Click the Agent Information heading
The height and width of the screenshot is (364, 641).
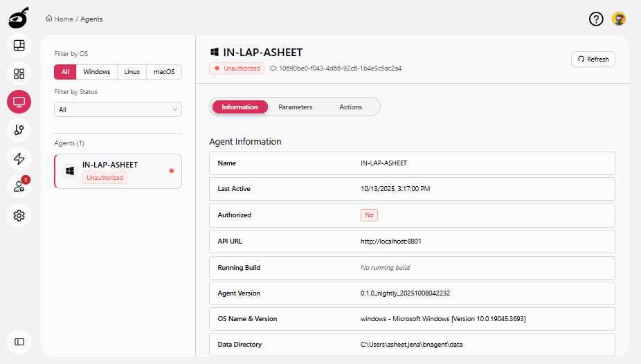point(245,142)
